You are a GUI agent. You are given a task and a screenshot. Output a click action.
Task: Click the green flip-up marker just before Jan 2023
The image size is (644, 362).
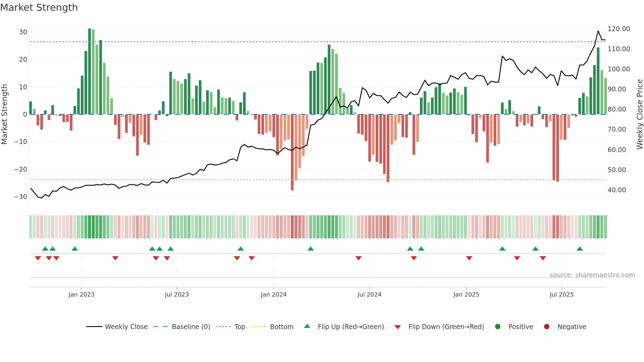(75, 249)
